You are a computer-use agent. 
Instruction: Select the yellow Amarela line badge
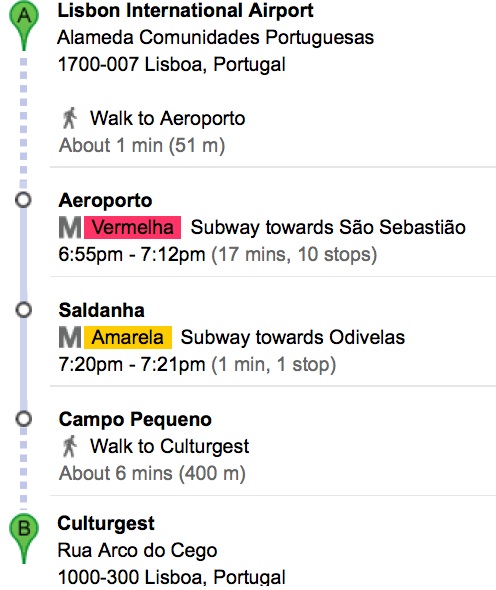[128, 337]
